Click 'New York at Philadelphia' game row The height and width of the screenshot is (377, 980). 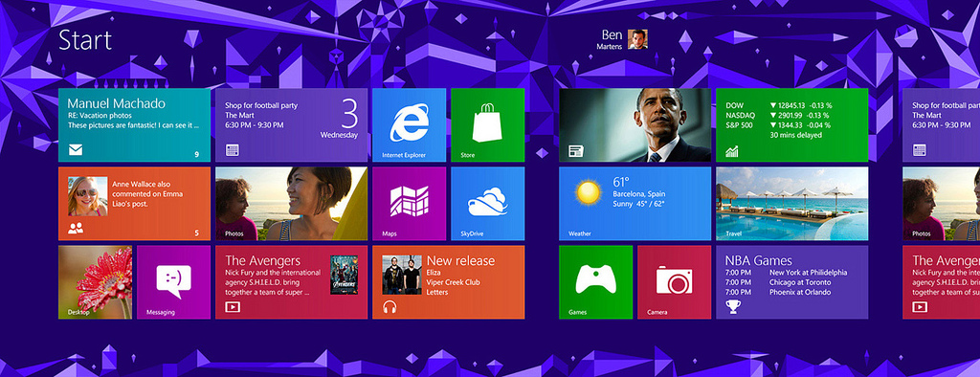787,273
